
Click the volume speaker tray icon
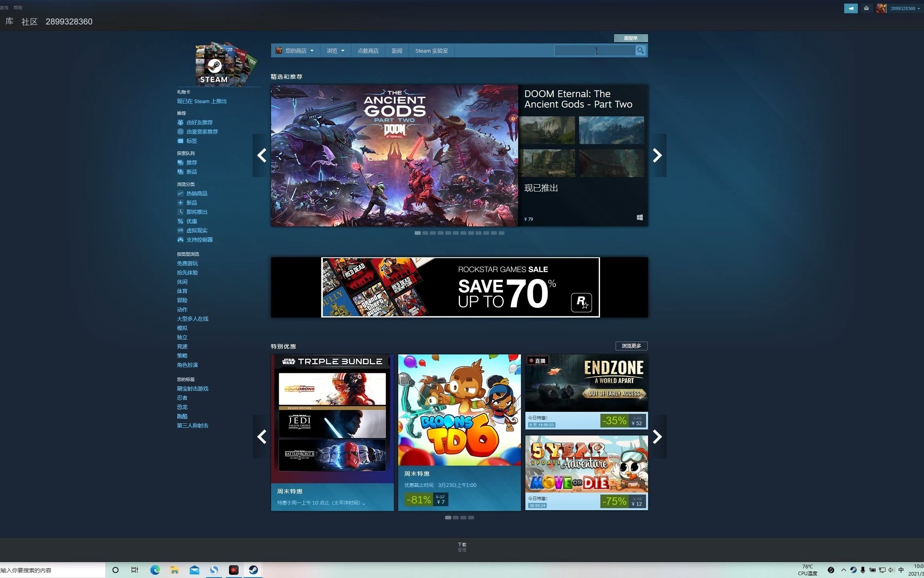(x=891, y=570)
